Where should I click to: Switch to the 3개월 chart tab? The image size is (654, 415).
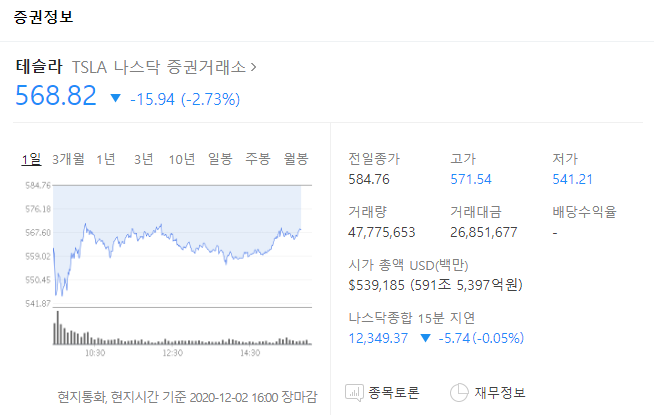click(x=68, y=159)
